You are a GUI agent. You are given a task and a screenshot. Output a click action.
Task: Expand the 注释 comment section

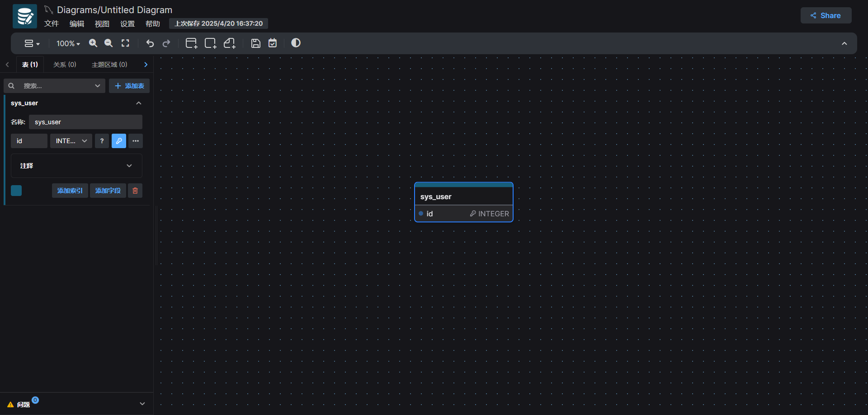[x=76, y=166]
